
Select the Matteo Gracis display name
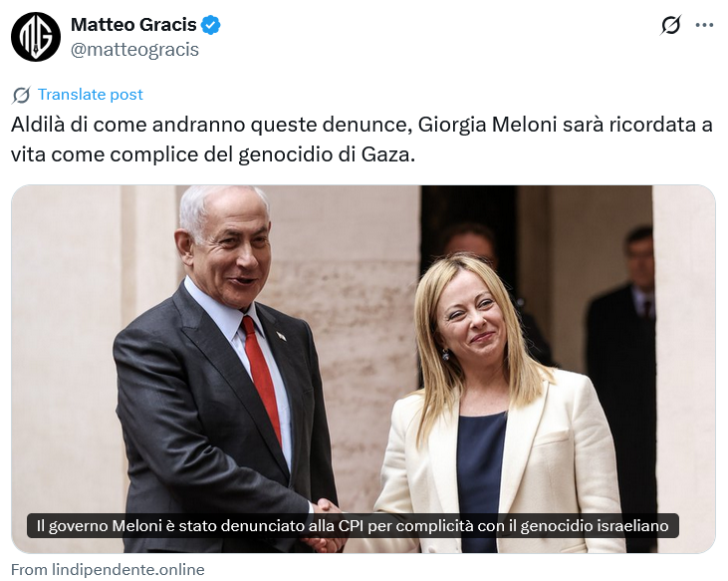point(133,25)
